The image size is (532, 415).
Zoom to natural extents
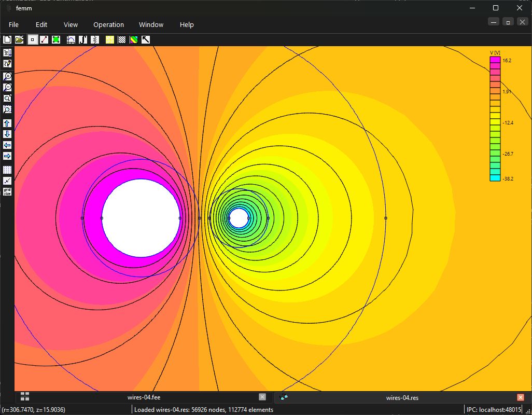[x=7, y=98]
